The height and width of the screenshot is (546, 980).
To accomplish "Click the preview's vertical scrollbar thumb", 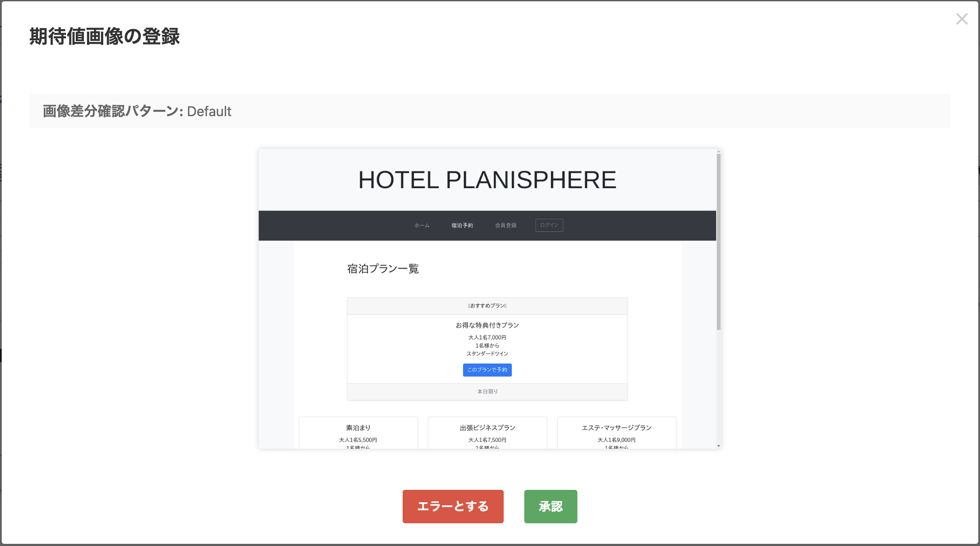I will [718, 242].
